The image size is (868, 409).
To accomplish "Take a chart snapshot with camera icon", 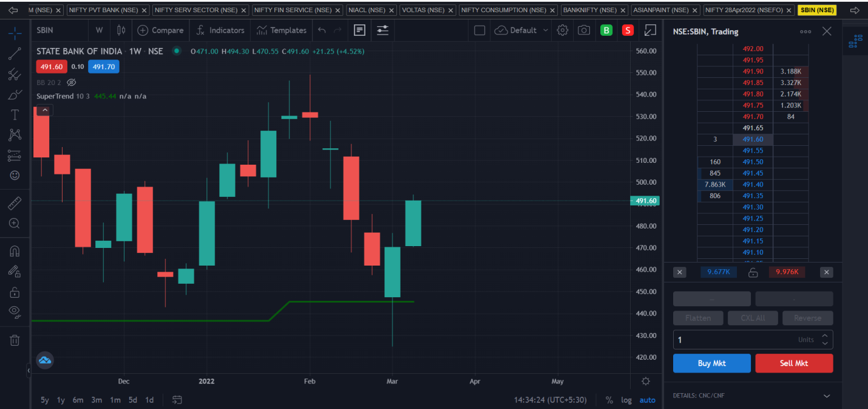I will [x=584, y=30].
